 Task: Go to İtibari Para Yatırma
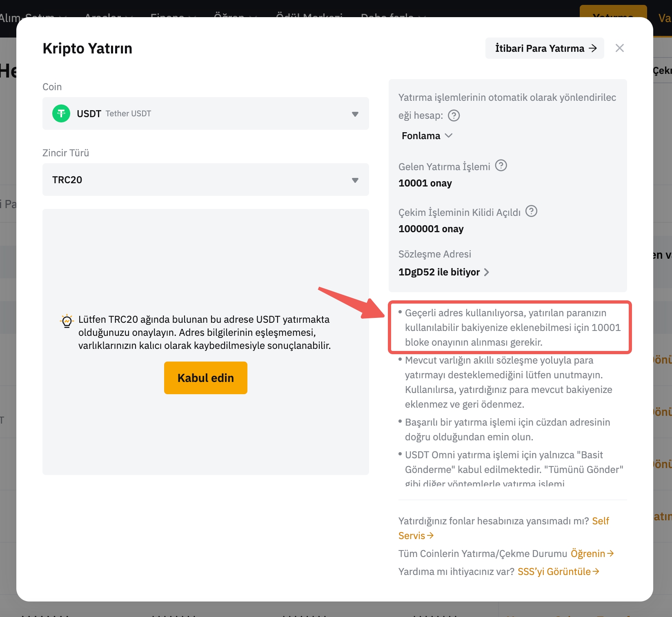click(x=539, y=48)
